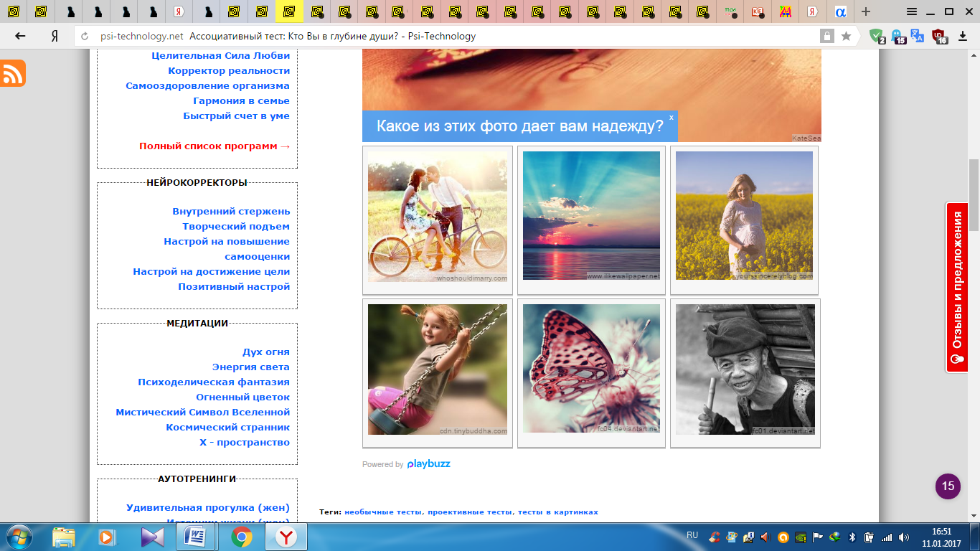980x551 pixels.
Task: Open the необычные тесты tag
Action: pos(384,512)
